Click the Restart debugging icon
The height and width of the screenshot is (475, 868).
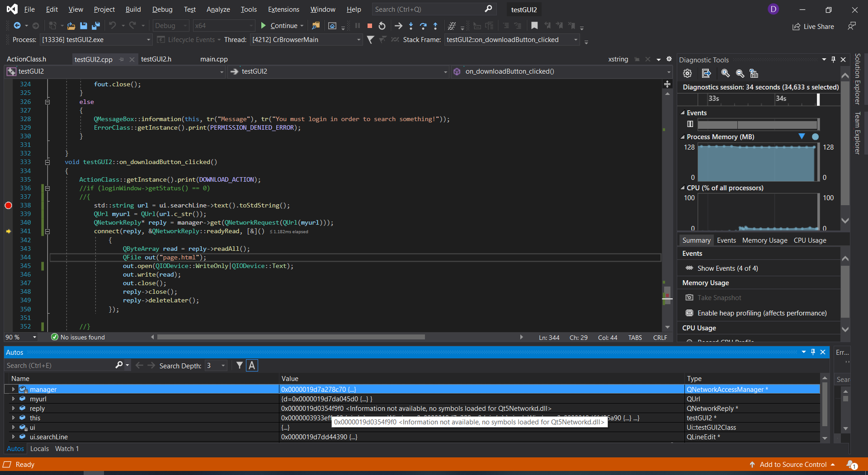click(x=382, y=26)
